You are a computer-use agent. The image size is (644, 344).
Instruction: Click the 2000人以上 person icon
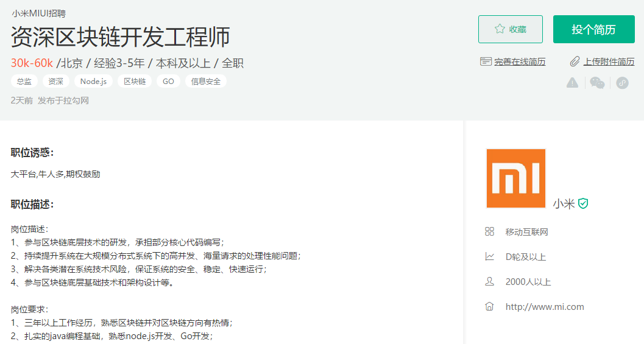tap(490, 282)
